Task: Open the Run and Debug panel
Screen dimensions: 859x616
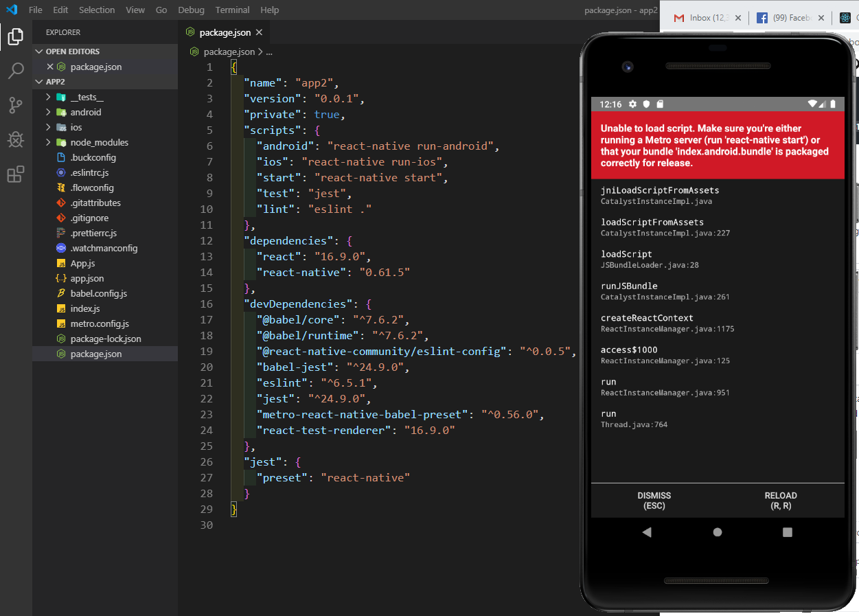Action: [15, 139]
